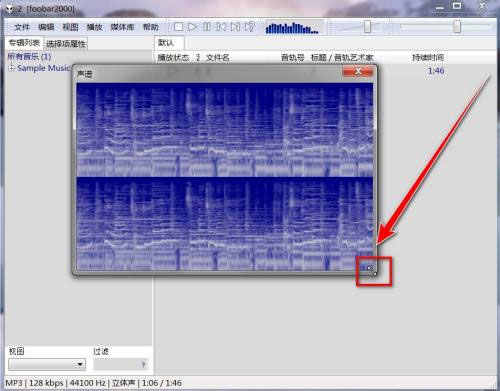The height and width of the screenshot is (391, 500).
Task: Click the seek bar slider handle
Action: [x=457, y=27]
